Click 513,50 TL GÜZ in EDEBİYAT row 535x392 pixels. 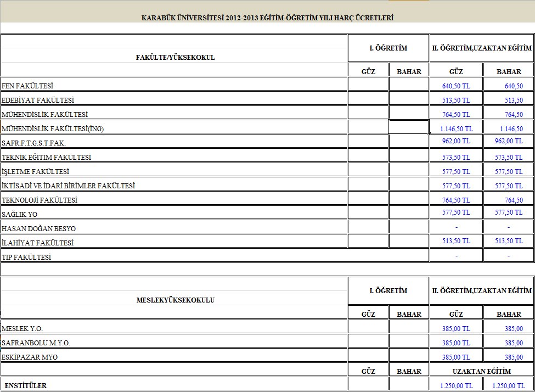[x=456, y=100]
